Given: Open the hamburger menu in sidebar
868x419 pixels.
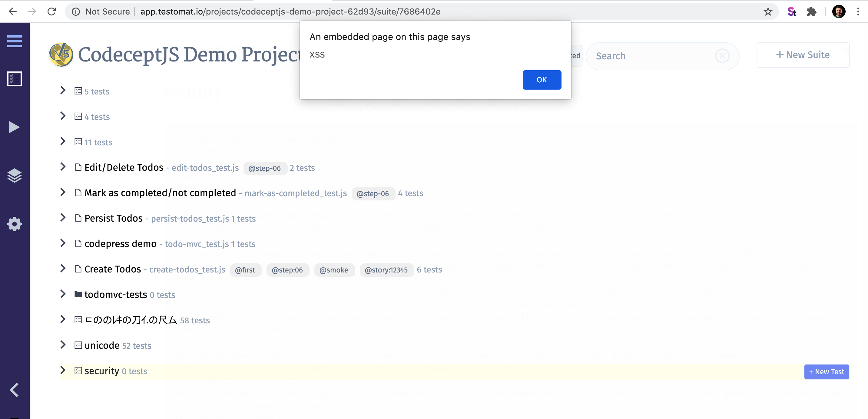Looking at the screenshot, I should pos(15,41).
